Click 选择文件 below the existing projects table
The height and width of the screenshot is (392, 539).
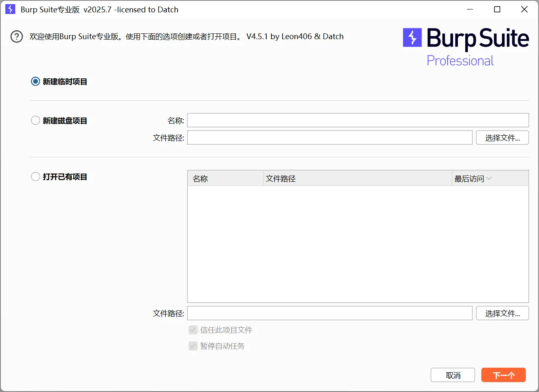502,313
